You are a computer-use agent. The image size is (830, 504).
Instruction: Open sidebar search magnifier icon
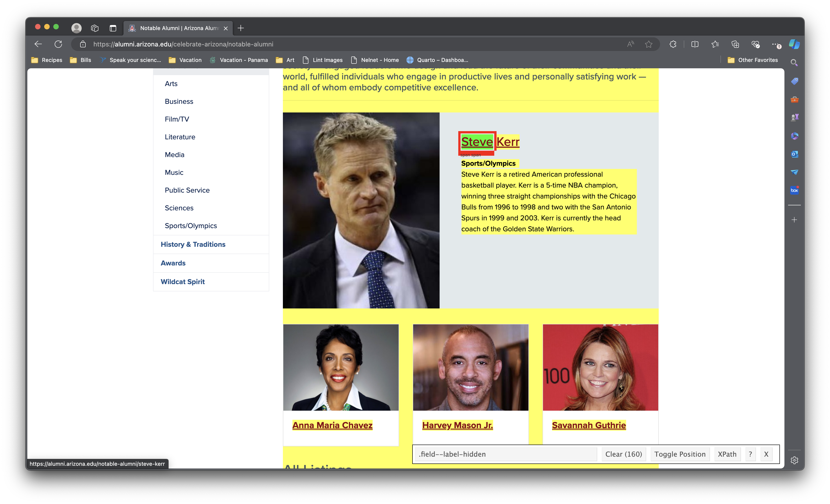coord(794,63)
